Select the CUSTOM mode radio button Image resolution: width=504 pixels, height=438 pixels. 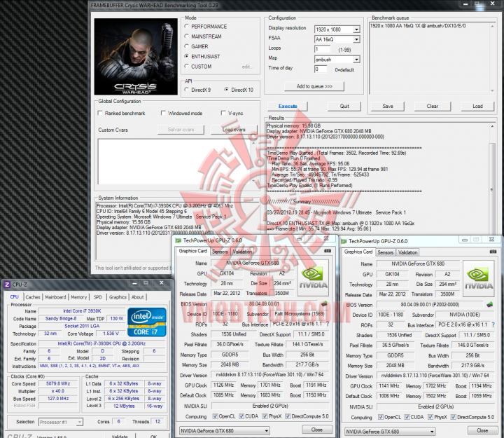tap(186, 67)
